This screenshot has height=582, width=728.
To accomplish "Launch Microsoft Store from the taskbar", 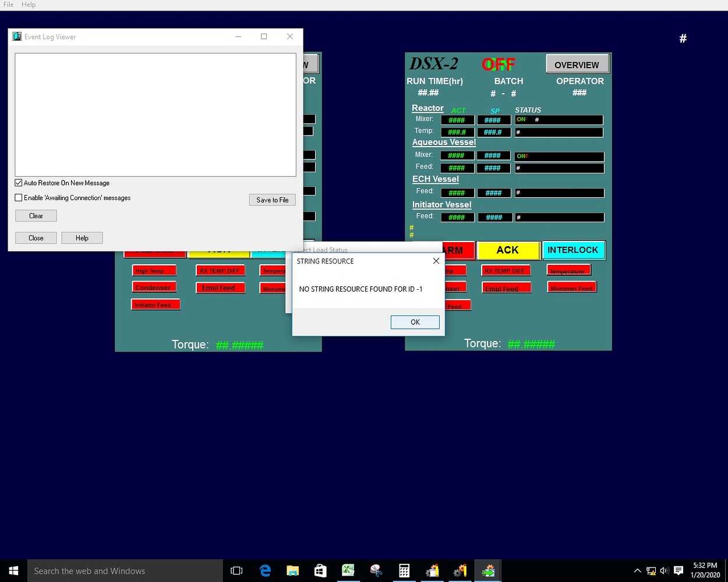I will (x=320, y=571).
